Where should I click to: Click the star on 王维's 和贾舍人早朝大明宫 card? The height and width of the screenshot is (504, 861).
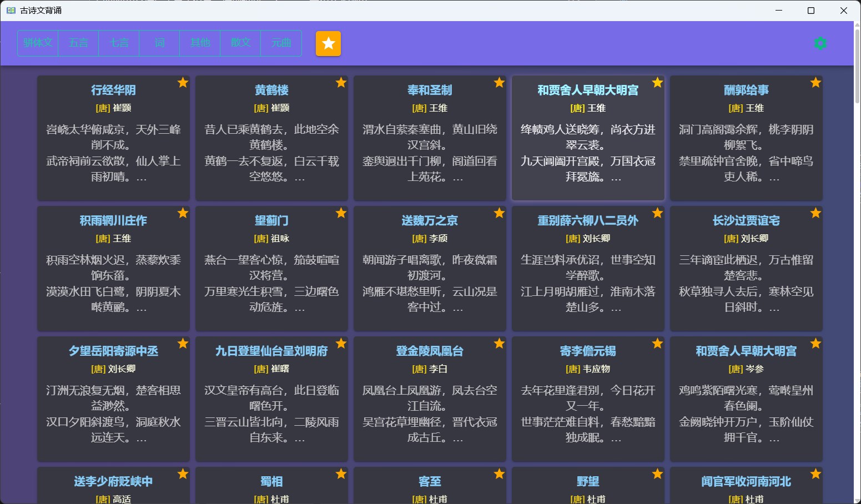coord(657,83)
